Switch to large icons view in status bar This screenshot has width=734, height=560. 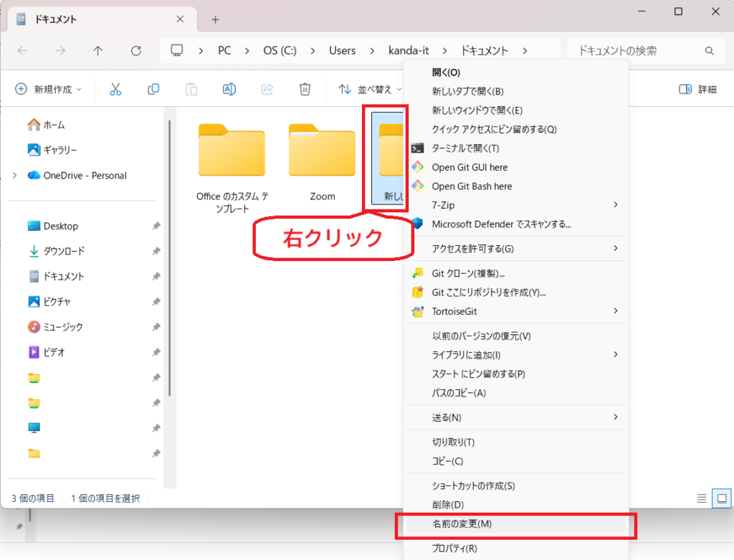722,498
